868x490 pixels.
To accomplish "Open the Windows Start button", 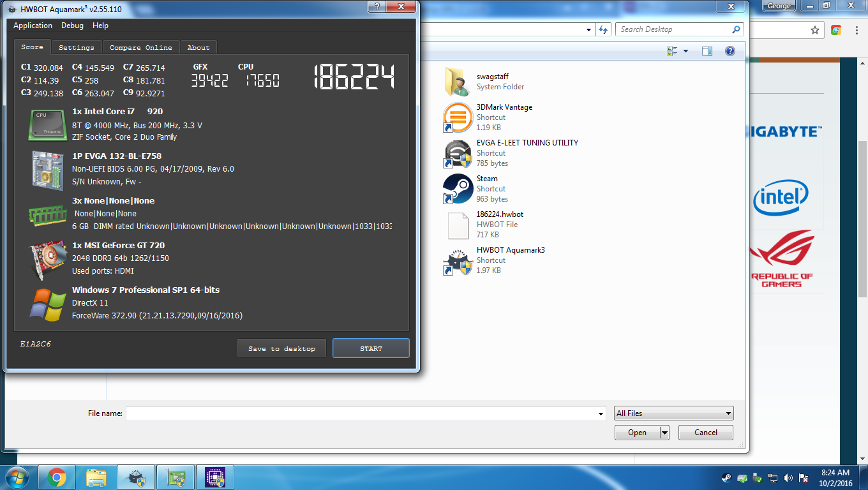I will point(17,477).
